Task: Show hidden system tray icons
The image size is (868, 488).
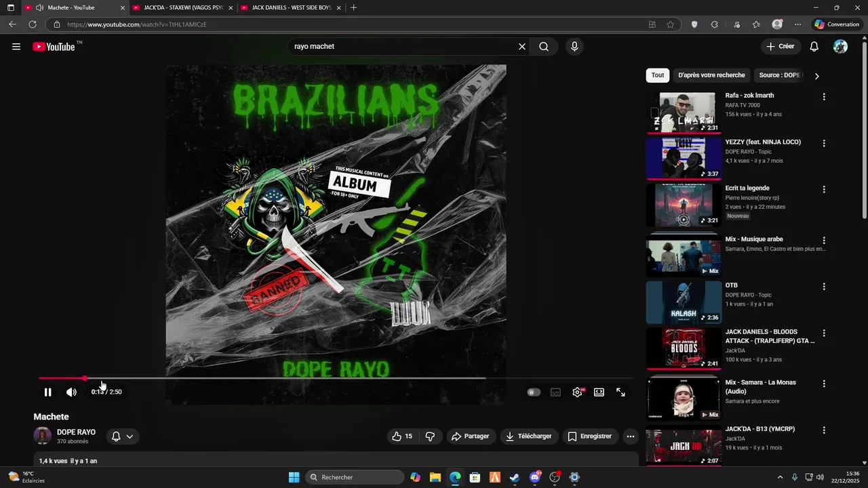Action: tap(780, 477)
